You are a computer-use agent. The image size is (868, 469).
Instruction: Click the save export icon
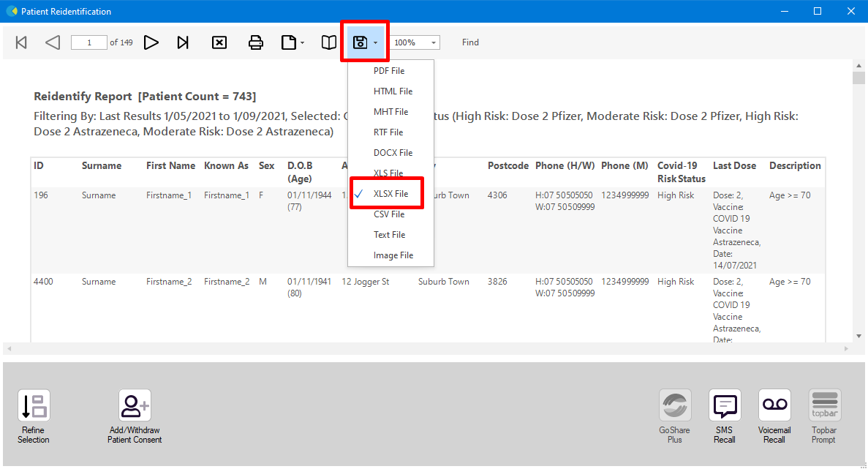[361, 42]
